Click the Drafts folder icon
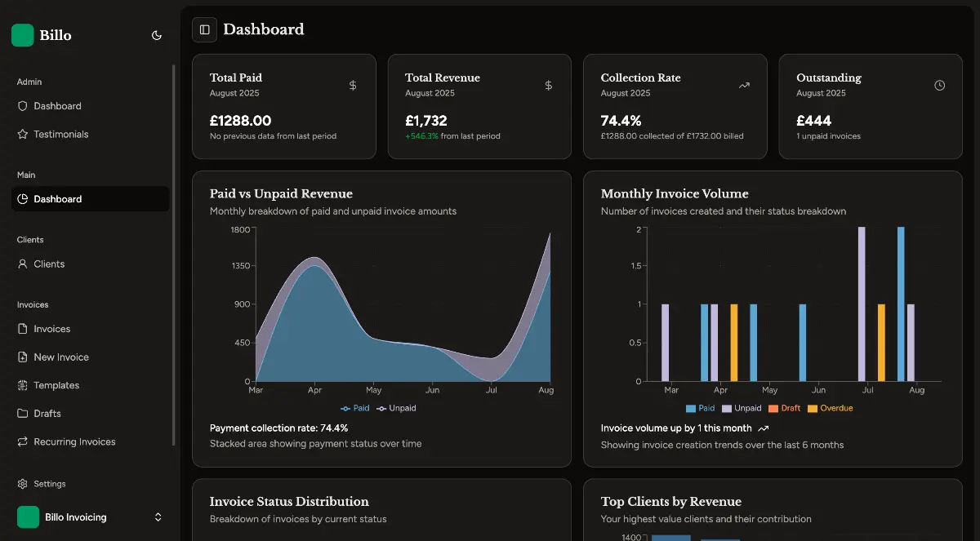Viewport: 980px width, 541px height. (x=23, y=414)
